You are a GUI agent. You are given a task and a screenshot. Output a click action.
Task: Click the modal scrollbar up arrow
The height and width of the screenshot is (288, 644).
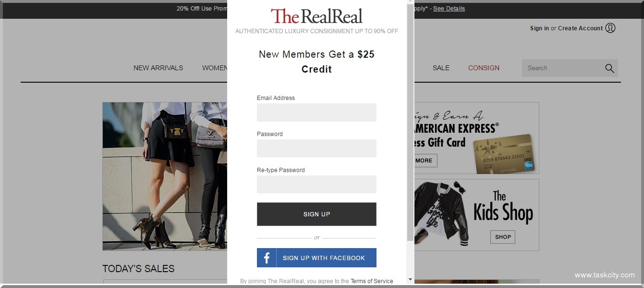(x=410, y=2)
